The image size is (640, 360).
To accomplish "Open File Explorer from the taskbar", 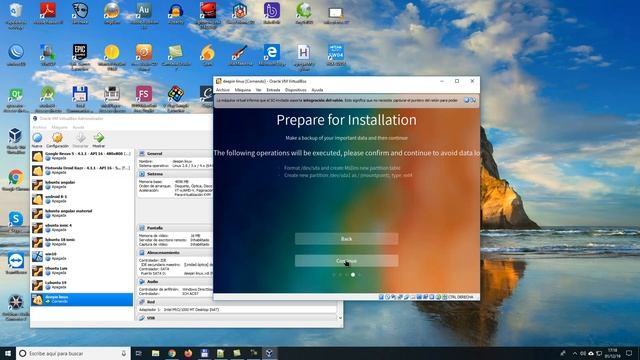I will [x=156, y=353].
